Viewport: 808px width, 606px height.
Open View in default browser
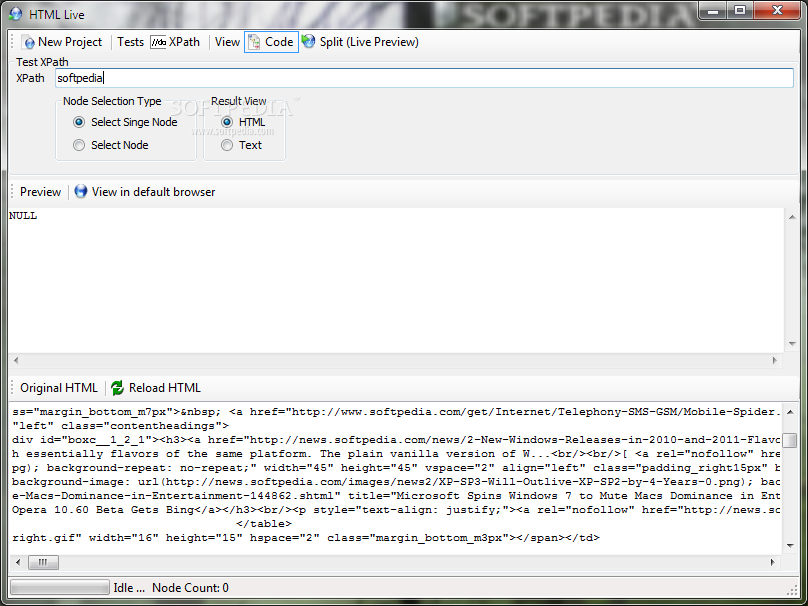coord(145,192)
